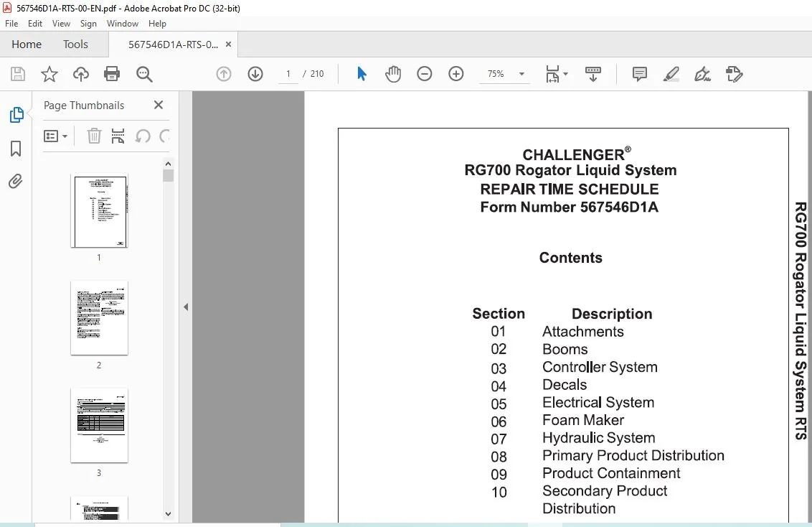Click the 'Attachments' contents entry

tap(583, 332)
